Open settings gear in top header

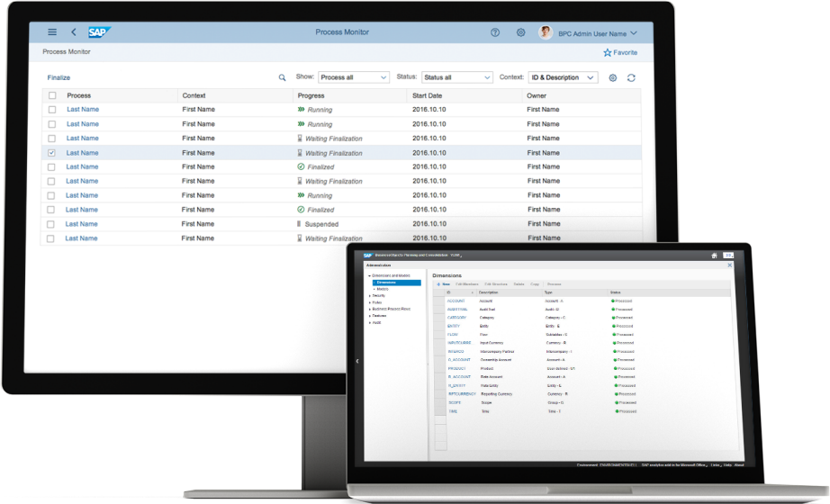coord(520,32)
